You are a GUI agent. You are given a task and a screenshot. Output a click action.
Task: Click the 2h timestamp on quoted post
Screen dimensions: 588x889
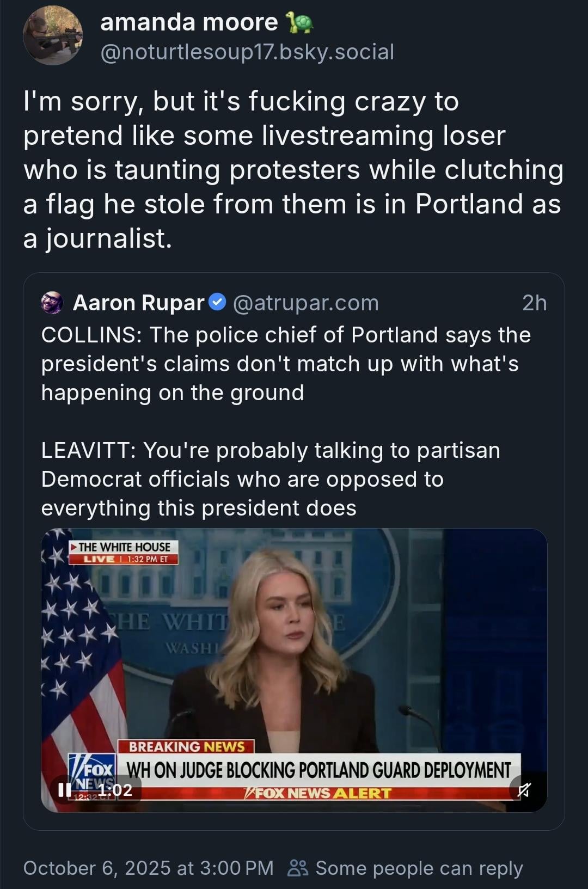(534, 303)
